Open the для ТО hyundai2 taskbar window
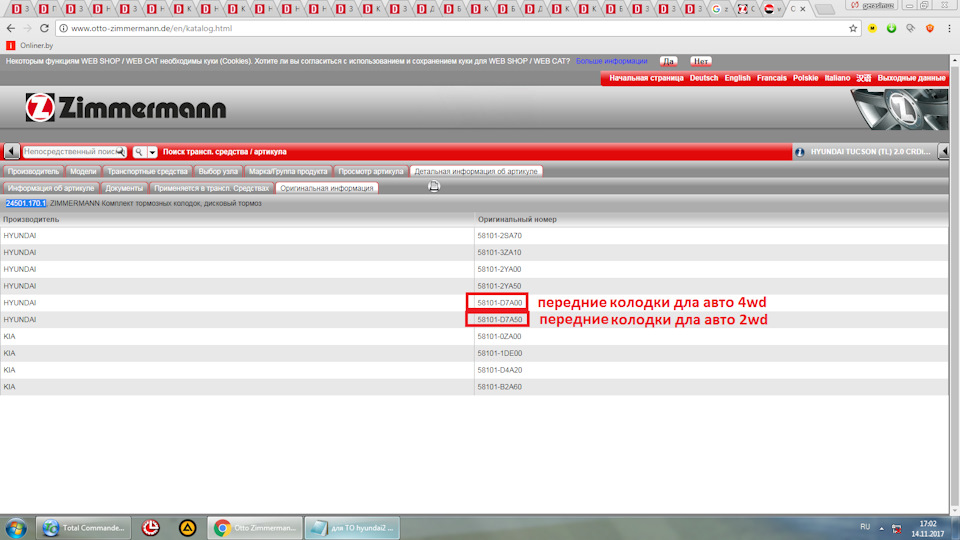960x540 pixels. pyautogui.click(x=353, y=528)
